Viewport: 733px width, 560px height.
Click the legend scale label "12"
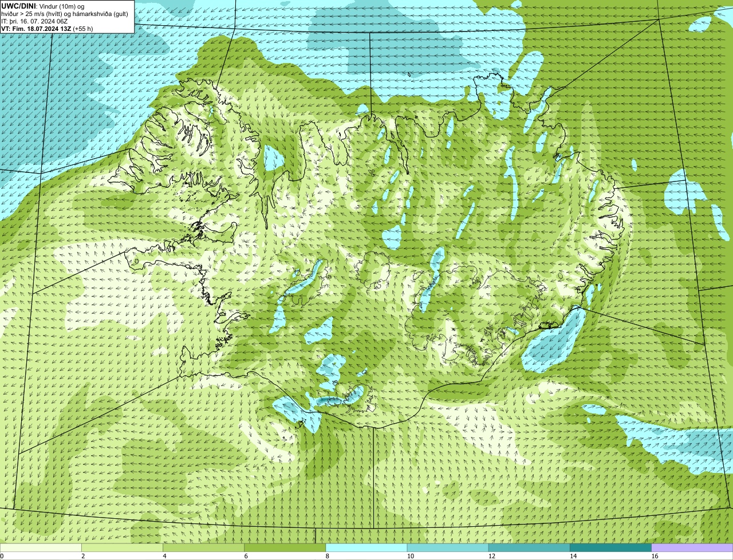pyautogui.click(x=491, y=556)
